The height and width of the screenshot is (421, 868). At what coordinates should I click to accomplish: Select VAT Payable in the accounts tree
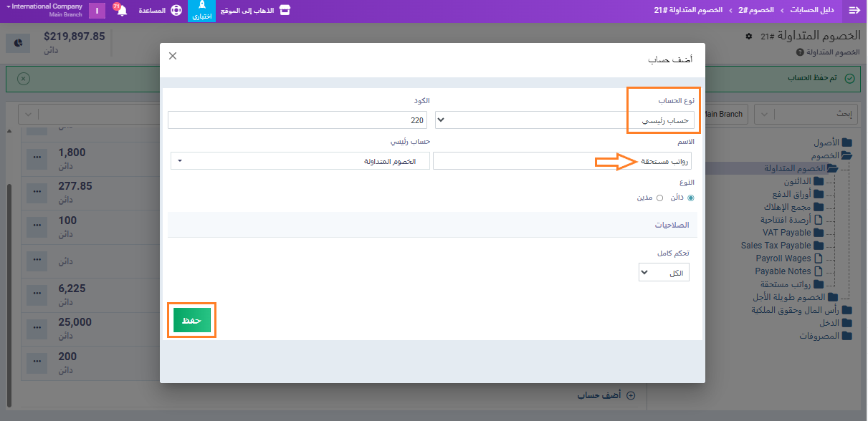click(x=786, y=233)
